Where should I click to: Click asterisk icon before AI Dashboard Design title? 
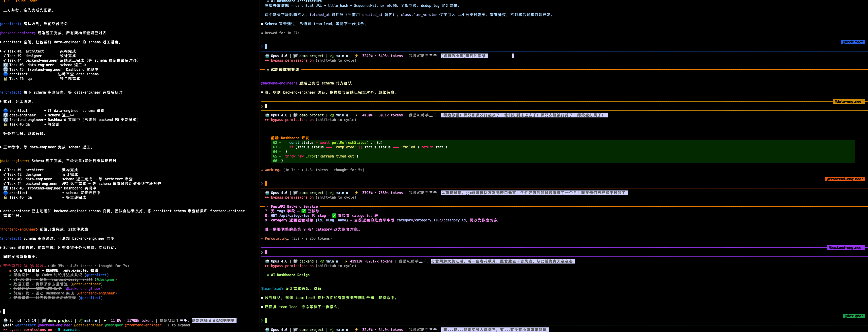[268, 275]
